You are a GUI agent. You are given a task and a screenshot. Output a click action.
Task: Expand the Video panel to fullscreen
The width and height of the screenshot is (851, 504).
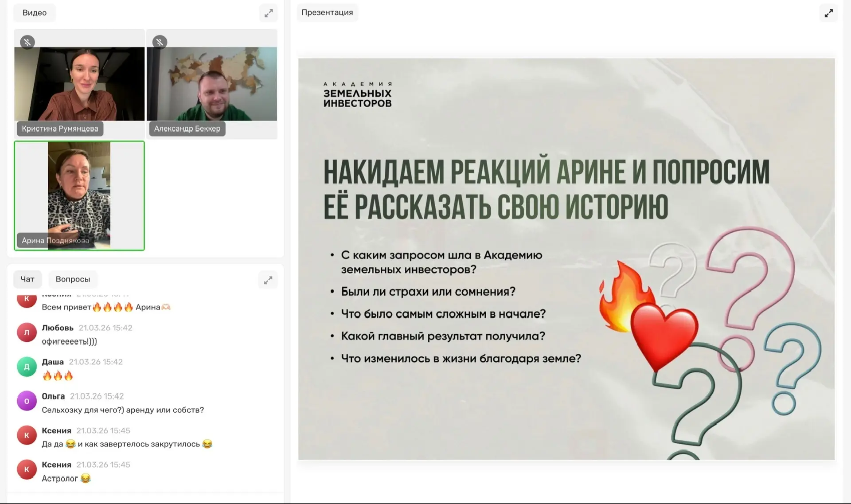(x=269, y=13)
